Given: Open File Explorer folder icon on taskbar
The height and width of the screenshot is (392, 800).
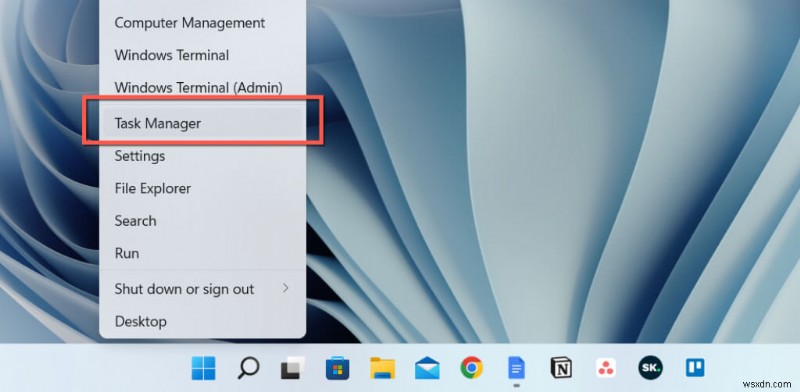Looking at the screenshot, I should tap(382, 368).
